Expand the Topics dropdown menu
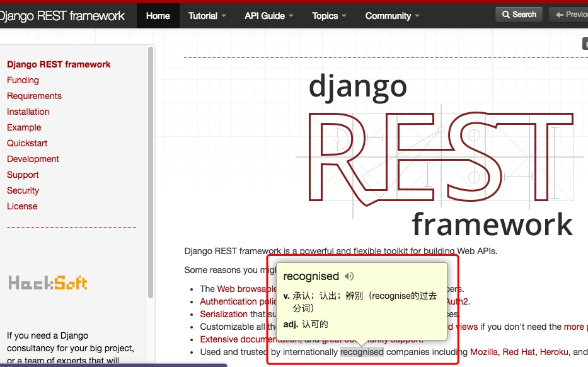The height and width of the screenshot is (367, 588). [329, 16]
